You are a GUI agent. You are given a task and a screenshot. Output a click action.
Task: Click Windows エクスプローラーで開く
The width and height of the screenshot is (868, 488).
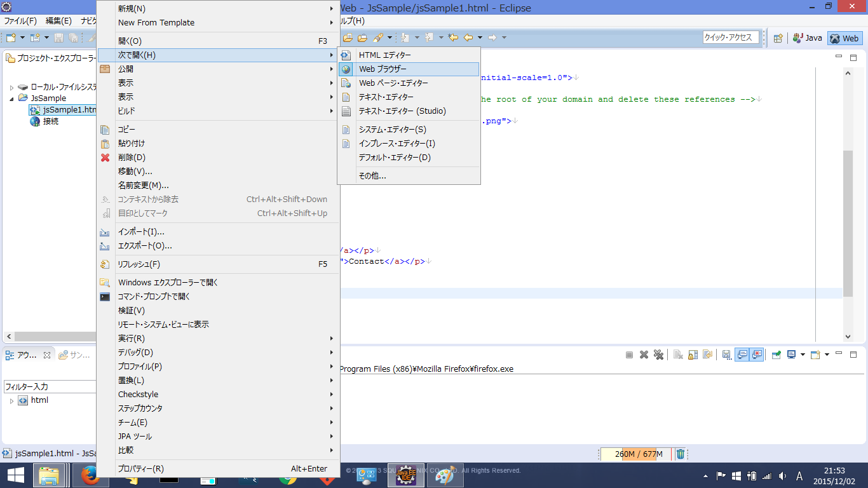pos(218,283)
